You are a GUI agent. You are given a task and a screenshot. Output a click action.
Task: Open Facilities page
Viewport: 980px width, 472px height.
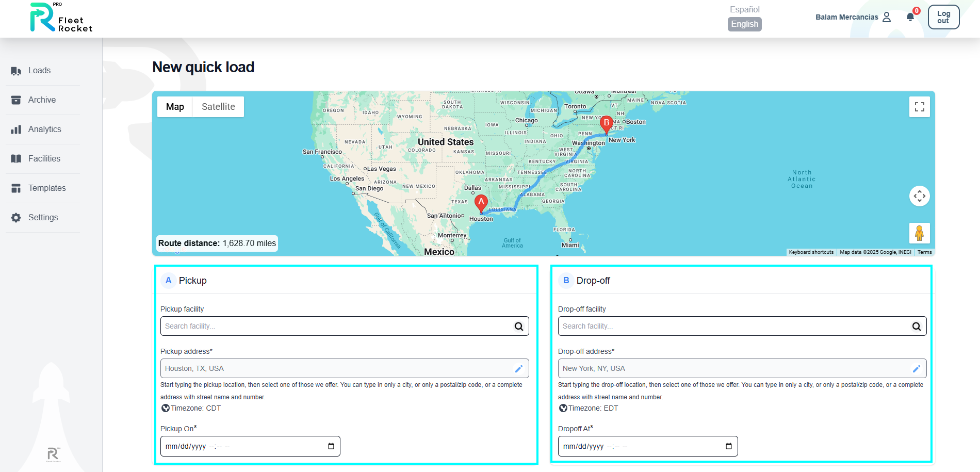tap(43, 159)
